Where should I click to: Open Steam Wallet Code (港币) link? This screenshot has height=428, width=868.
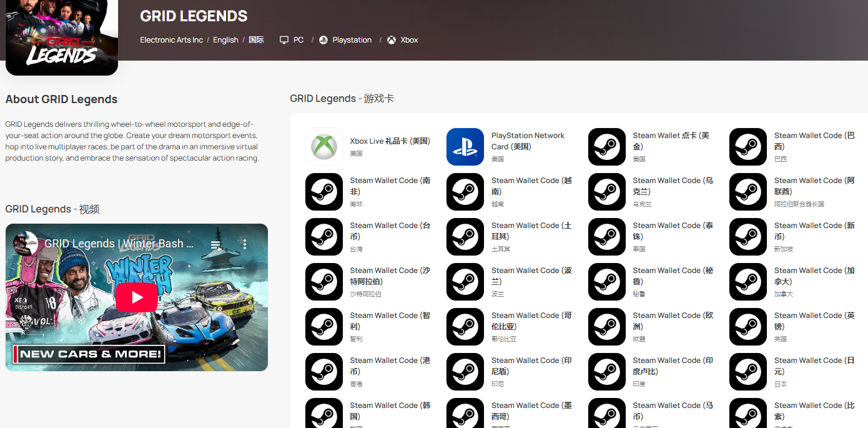point(390,366)
